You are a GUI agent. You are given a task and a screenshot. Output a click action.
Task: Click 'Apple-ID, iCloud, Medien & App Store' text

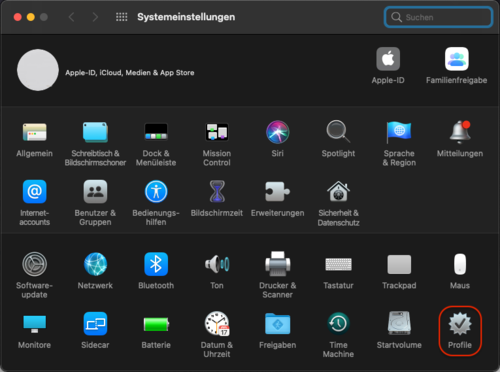coord(130,73)
